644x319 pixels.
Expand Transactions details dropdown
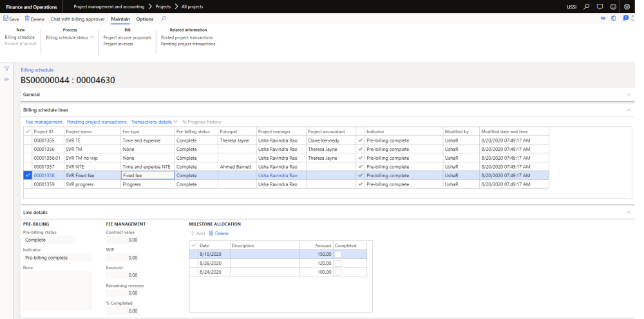point(155,122)
